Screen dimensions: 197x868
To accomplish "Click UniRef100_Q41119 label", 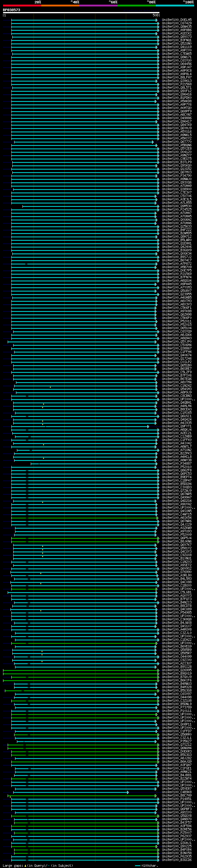I will [177, 47].
